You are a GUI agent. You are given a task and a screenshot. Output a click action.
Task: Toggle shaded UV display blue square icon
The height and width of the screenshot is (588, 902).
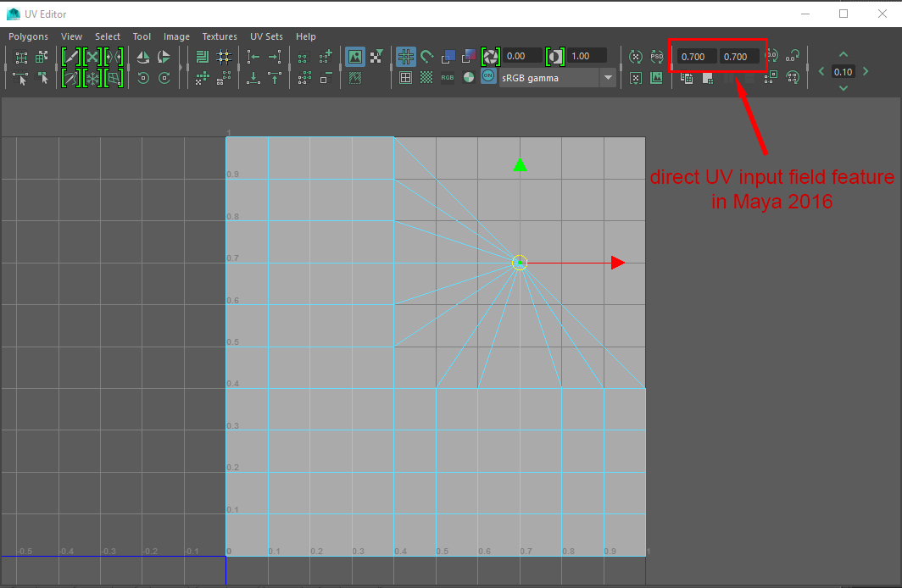pos(448,56)
